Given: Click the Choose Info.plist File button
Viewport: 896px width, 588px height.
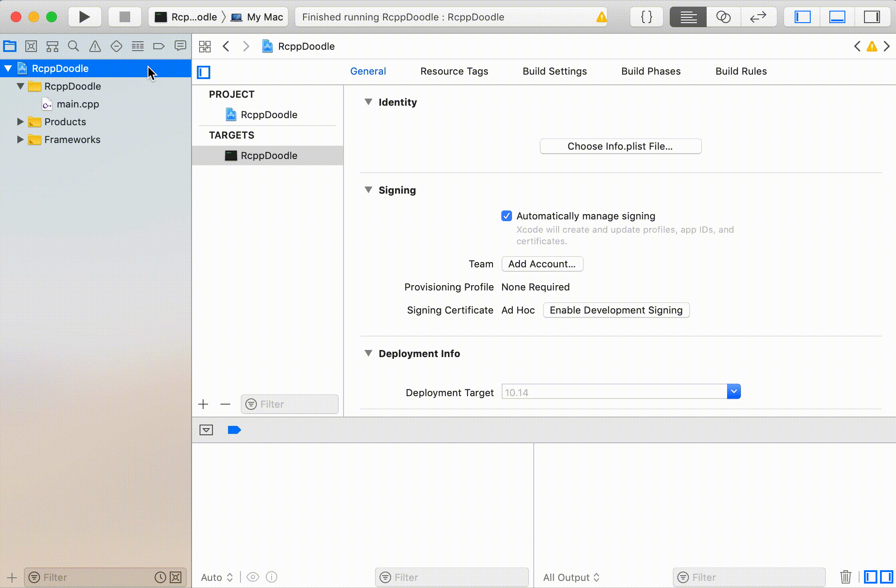Looking at the screenshot, I should (620, 146).
